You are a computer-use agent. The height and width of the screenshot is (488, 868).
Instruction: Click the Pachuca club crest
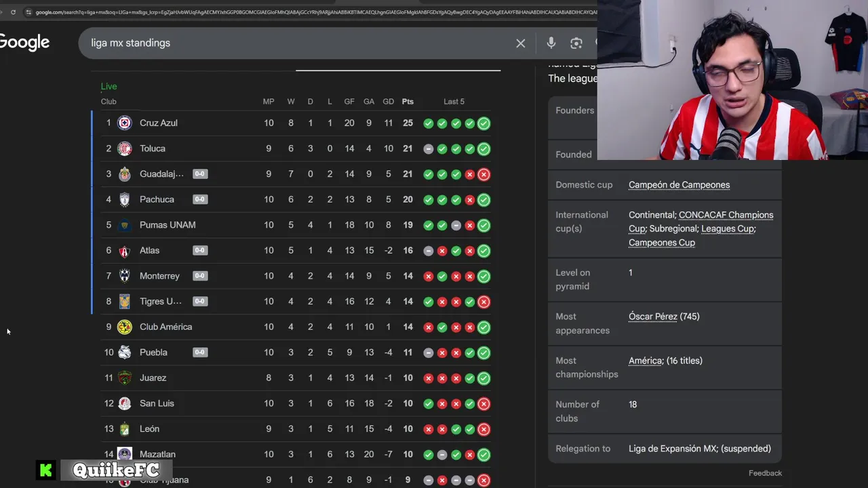click(124, 199)
